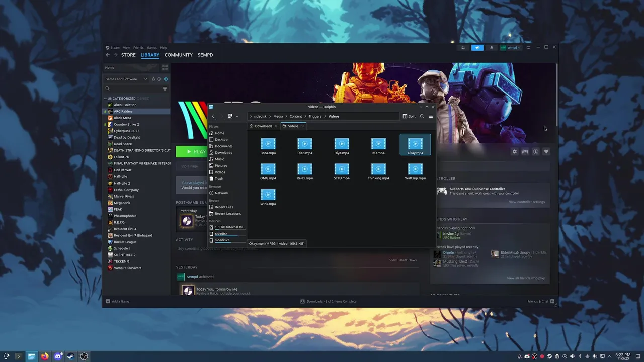
Task: Open View menu in Steam
Action: (x=126, y=48)
